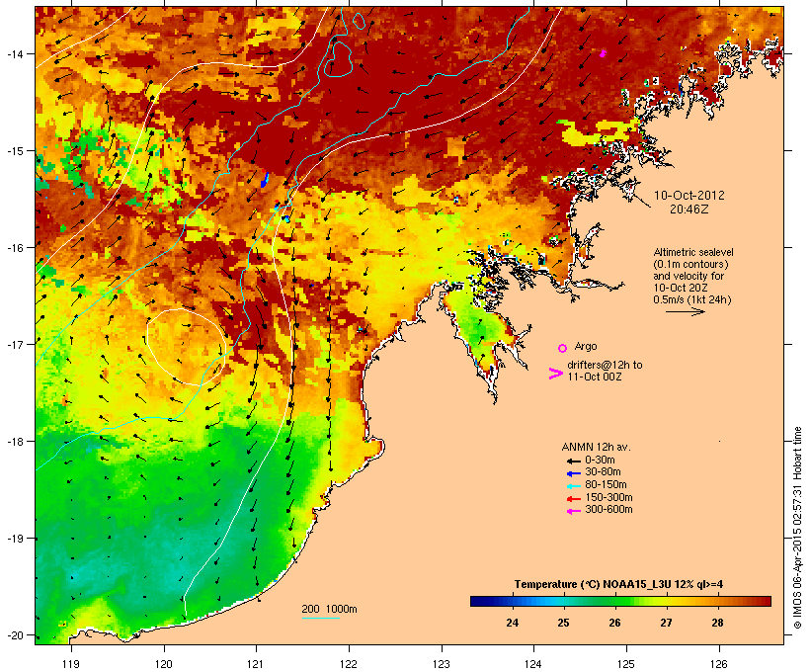The width and height of the screenshot is (810, 672).
Task: Click the 'drifters@12h to' label
Action: pyautogui.click(x=605, y=365)
